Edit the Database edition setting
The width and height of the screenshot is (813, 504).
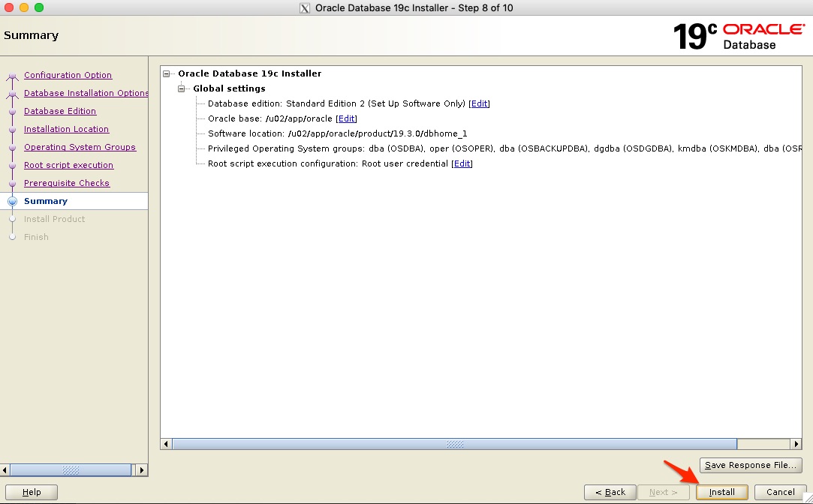click(x=479, y=103)
